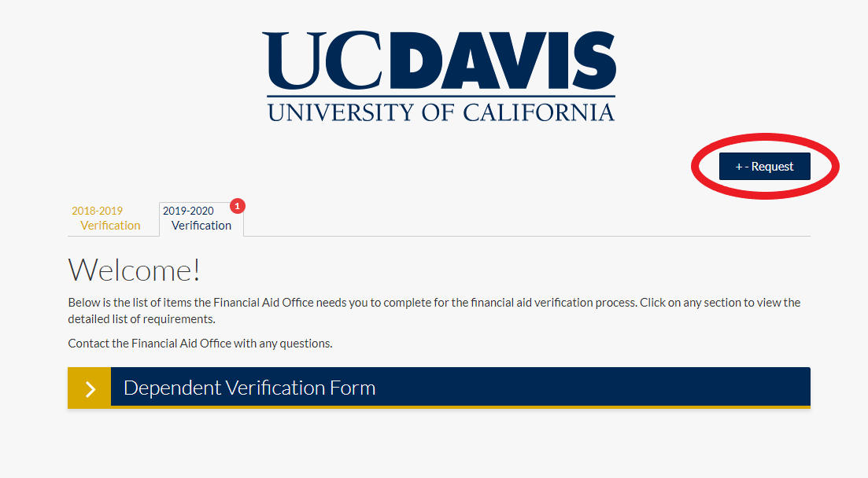Click the University of California text
The width and height of the screenshot is (868, 478).
440,112
